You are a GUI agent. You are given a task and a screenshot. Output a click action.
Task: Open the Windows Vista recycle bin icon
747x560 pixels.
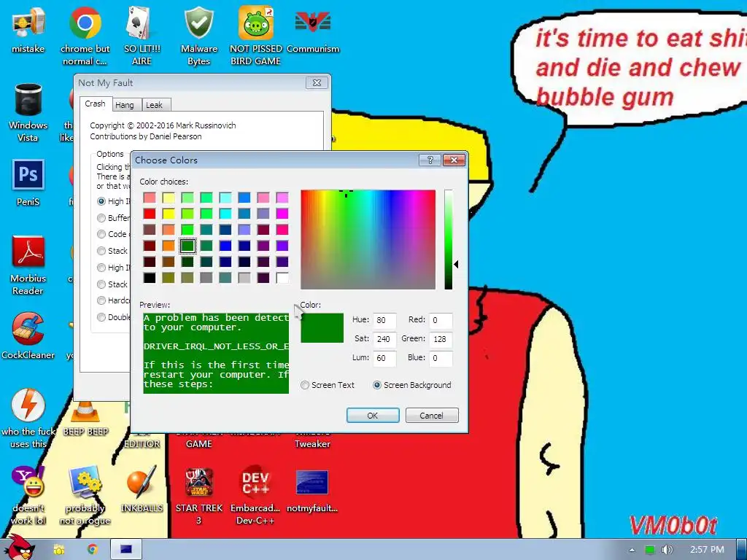(x=28, y=112)
